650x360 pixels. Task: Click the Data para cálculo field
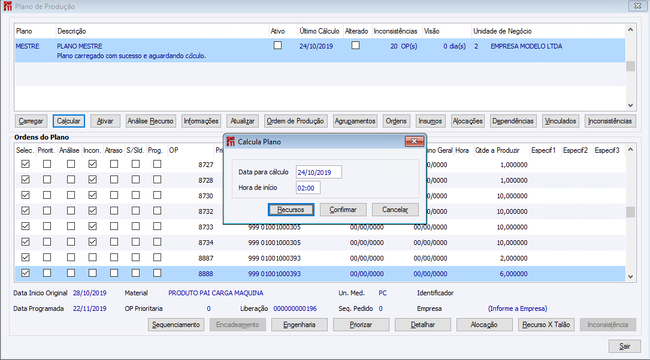(x=319, y=172)
